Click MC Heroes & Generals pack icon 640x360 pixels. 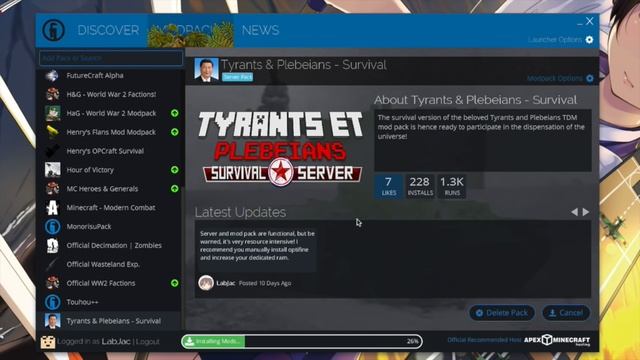pos(52,189)
